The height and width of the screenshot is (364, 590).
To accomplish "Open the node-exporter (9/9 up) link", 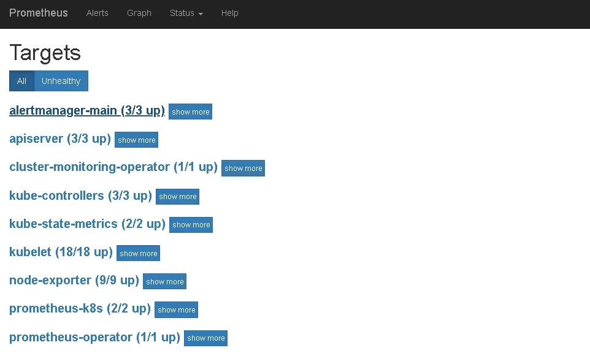I will coord(74,280).
